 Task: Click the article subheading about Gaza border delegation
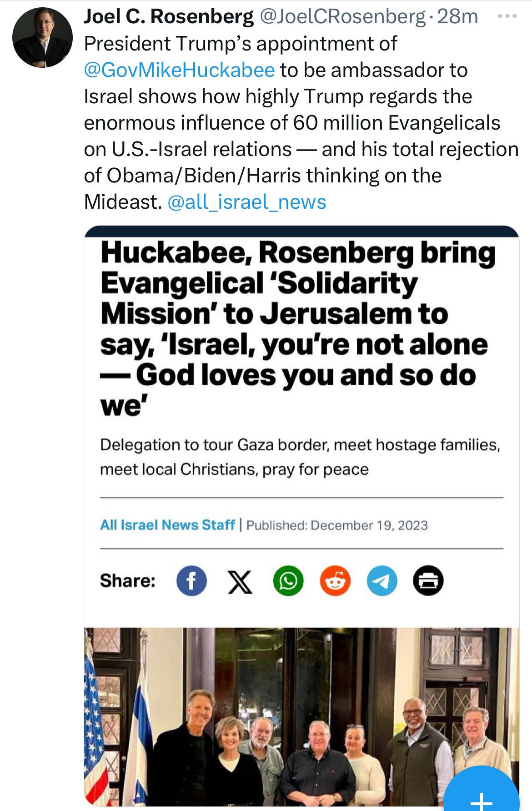point(300,457)
